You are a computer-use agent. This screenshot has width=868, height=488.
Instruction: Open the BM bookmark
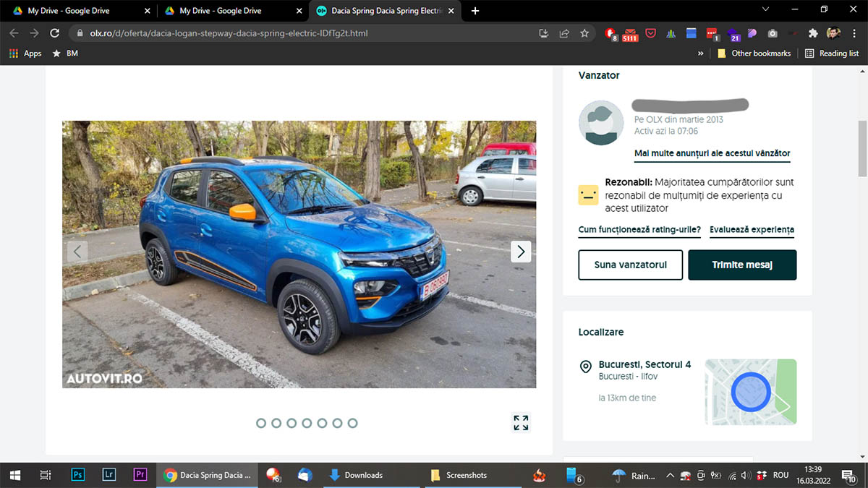click(x=64, y=53)
